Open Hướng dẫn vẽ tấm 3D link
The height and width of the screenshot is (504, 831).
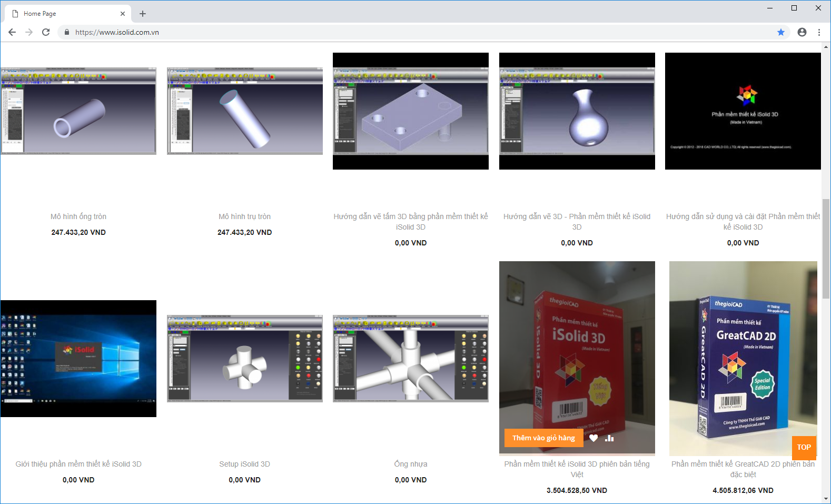coord(411,222)
